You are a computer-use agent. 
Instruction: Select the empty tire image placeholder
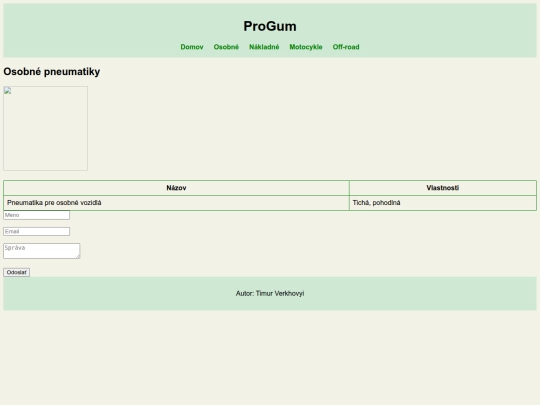45,128
